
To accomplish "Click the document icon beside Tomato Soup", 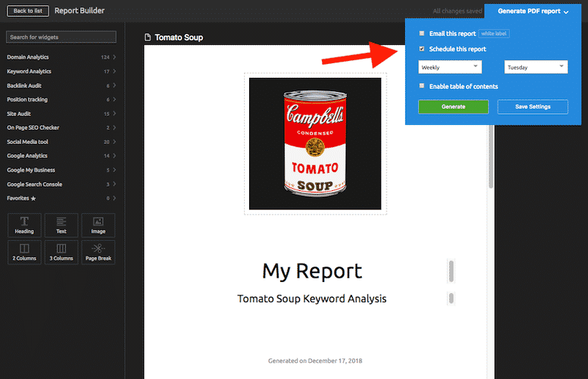I will [148, 37].
